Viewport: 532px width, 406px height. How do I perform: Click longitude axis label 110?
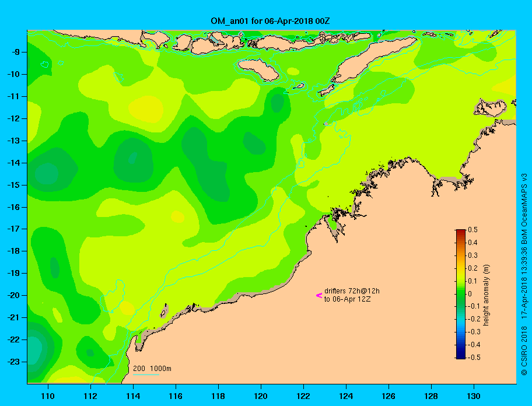[x=48, y=396]
